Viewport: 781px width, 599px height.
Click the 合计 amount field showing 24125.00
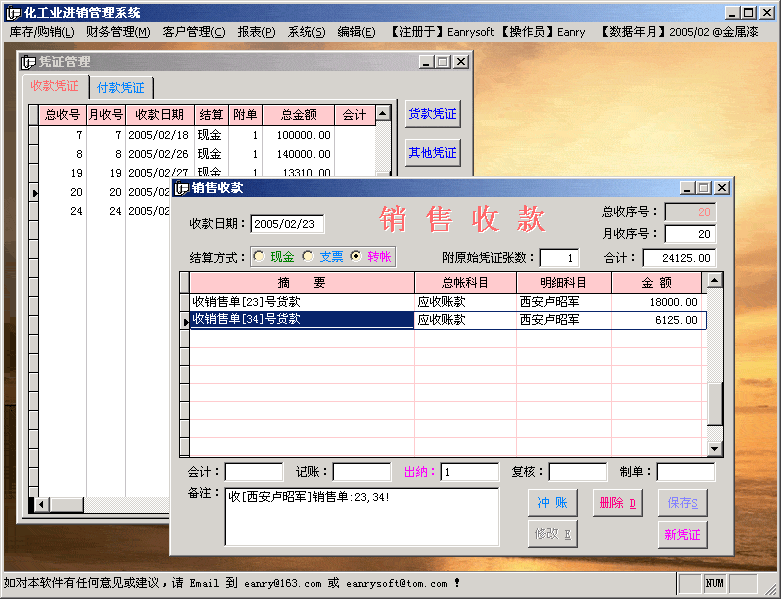(679, 258)
